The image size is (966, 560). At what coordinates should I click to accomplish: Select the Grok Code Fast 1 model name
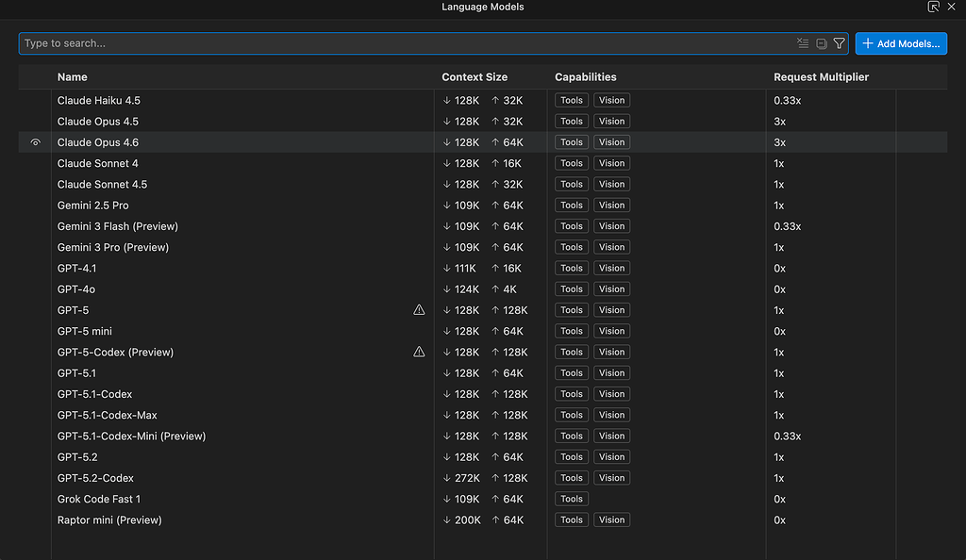(x=98, y=499)
